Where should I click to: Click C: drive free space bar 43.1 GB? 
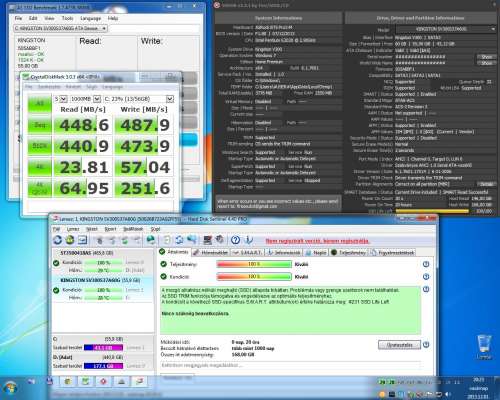(x=103, y=348)
